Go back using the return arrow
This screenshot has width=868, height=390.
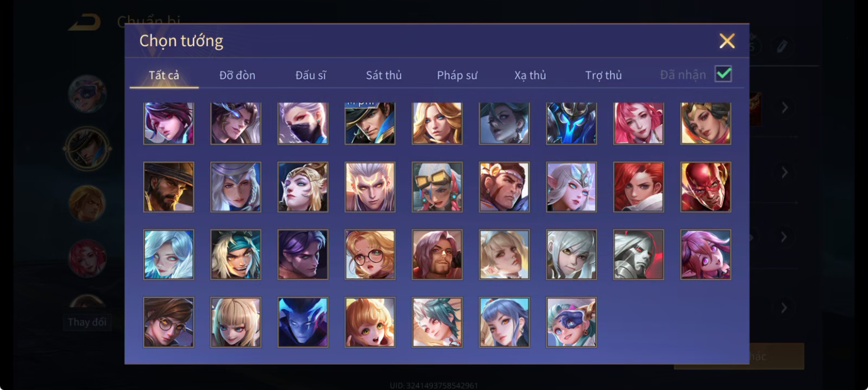85,22
